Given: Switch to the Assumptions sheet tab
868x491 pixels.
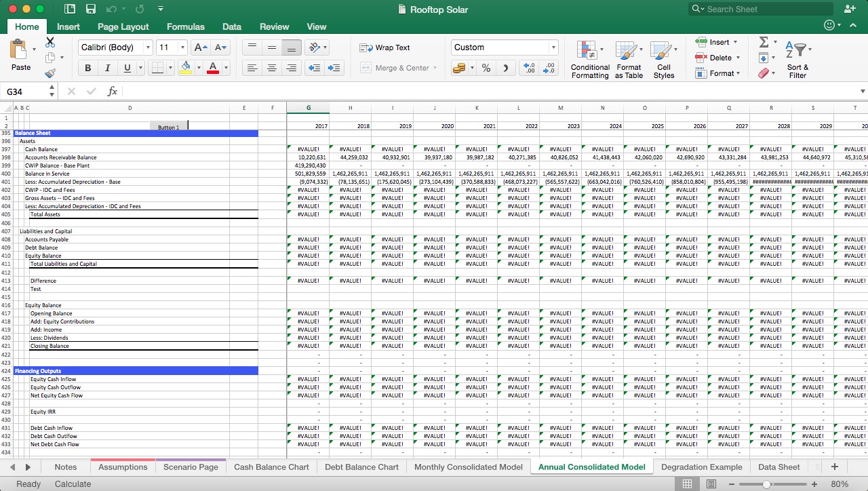Looking at the screenshot, I should tap(122, 467).
